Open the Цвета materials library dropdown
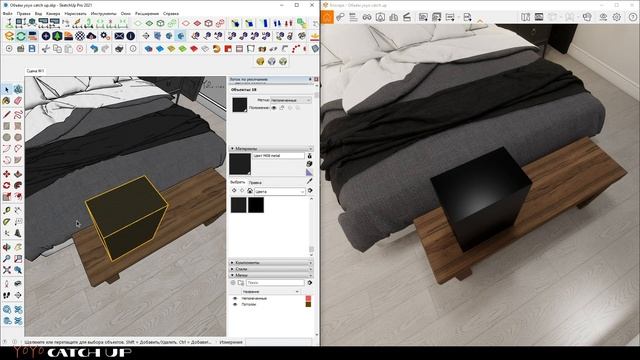Screen dimensions: 640x360 [280, 191]
